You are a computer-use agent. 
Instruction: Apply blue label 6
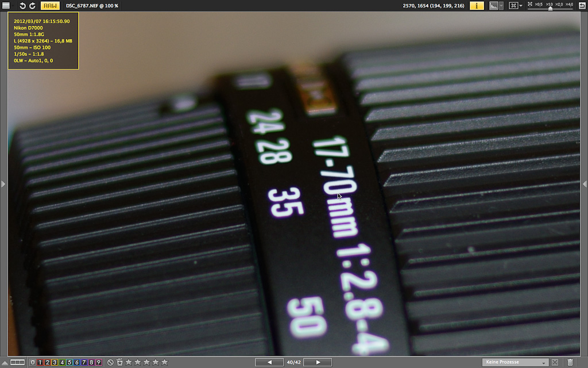[76, 362]
